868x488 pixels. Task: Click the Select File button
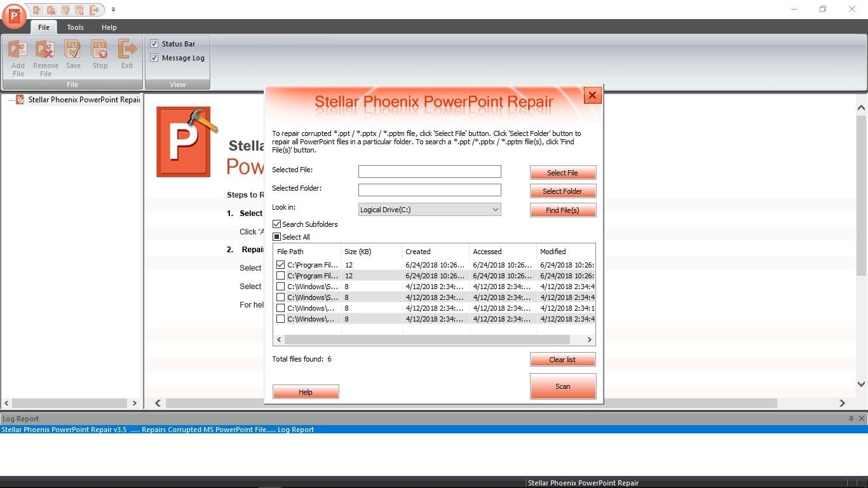[x=563, y=173]
